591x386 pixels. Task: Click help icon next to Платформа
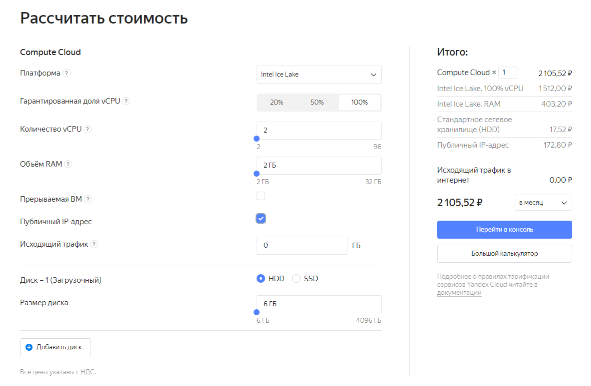(66, 73)
